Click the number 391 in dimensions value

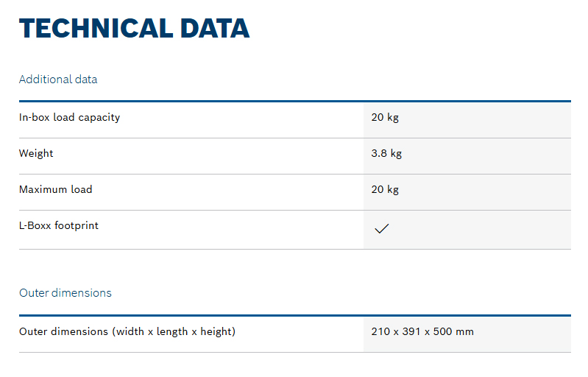[x=411, y=331]
